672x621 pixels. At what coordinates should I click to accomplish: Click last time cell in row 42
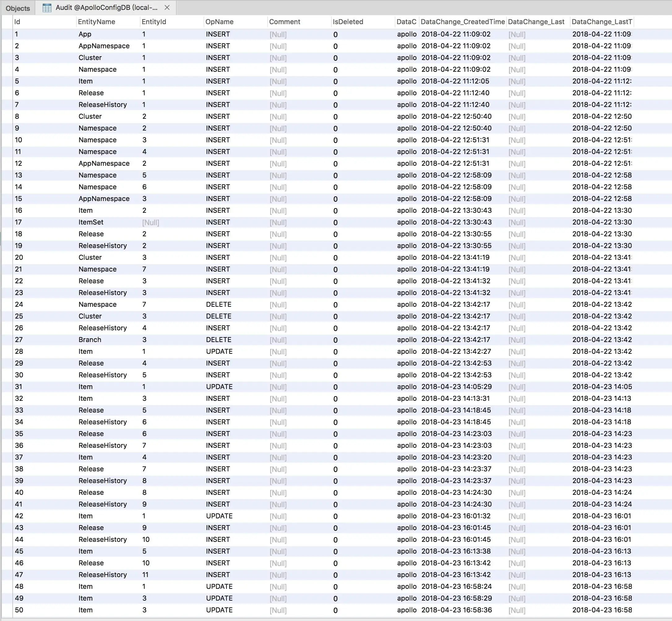[x=602, y=516]
